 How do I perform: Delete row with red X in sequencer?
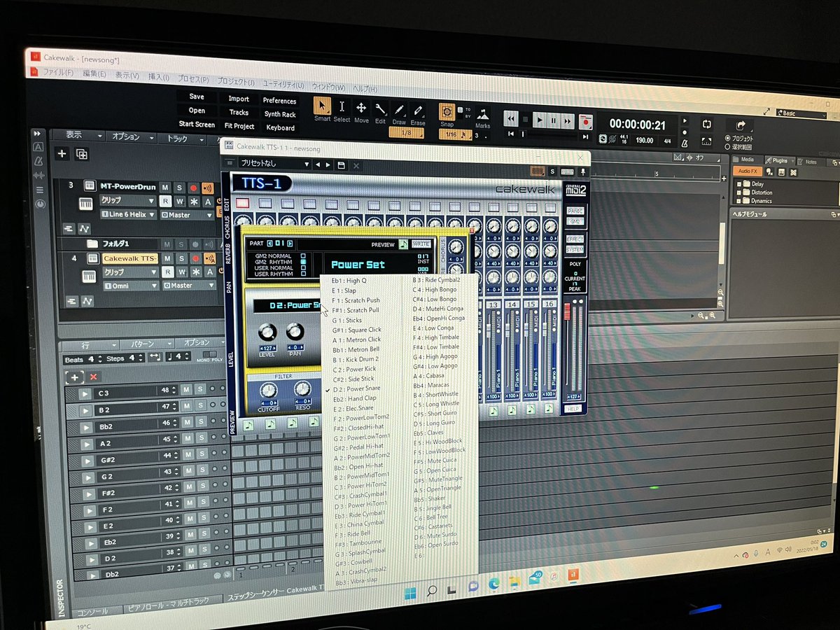[x=94, y=377]
